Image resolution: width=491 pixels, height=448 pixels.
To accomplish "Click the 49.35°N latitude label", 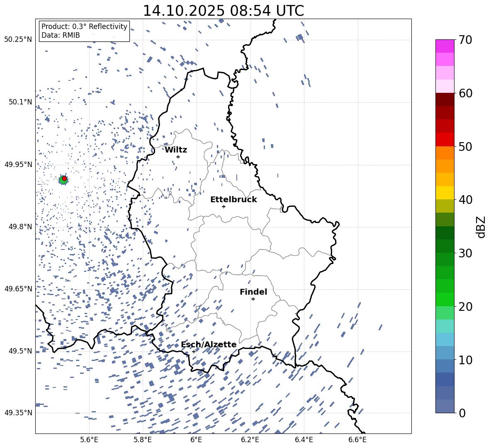I will [18, 413].
